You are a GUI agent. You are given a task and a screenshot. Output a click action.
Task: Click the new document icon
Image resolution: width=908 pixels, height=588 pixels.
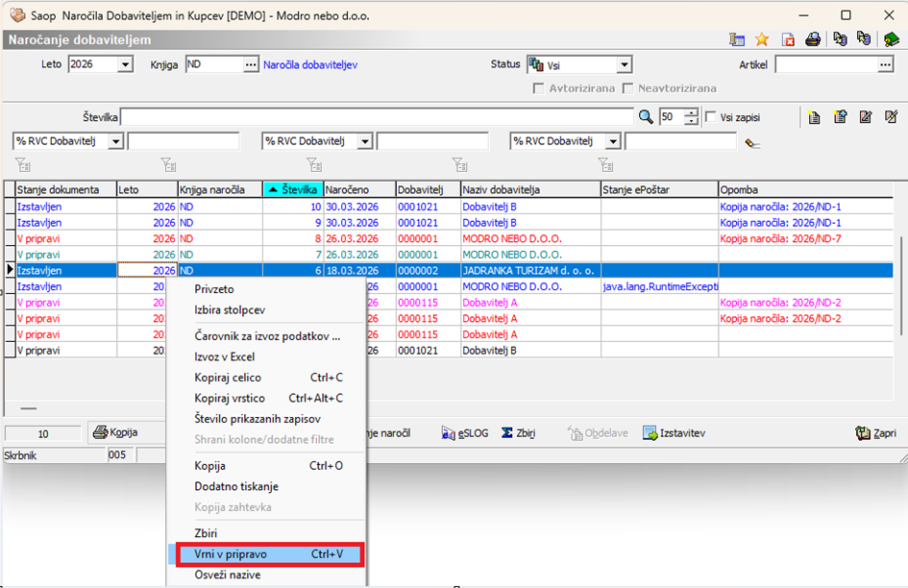click(814, 117)
